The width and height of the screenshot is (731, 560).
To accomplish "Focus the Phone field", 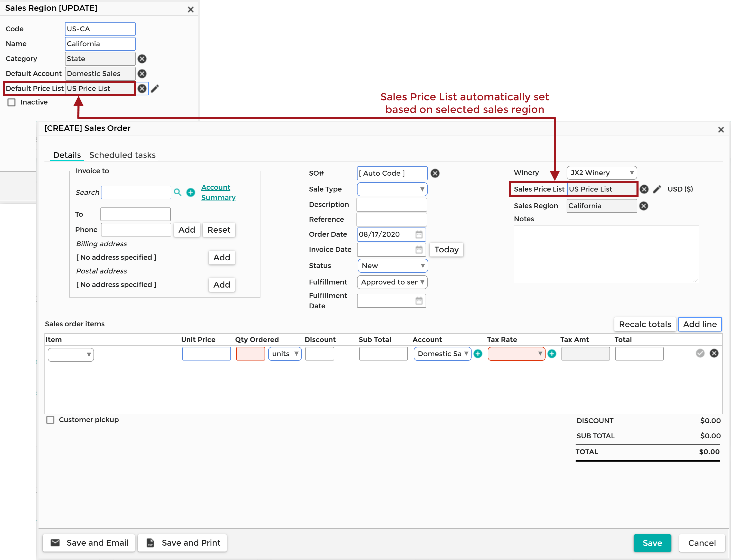I will [136, 230].
